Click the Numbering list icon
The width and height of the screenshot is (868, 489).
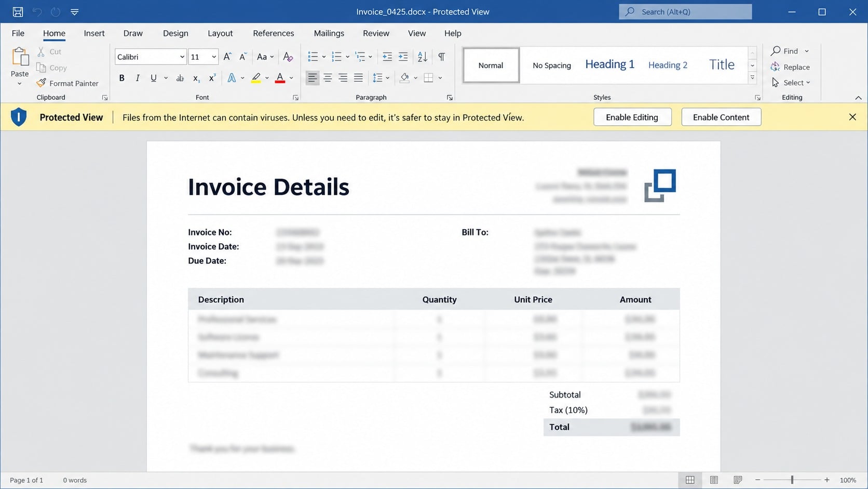pos(336,57)
